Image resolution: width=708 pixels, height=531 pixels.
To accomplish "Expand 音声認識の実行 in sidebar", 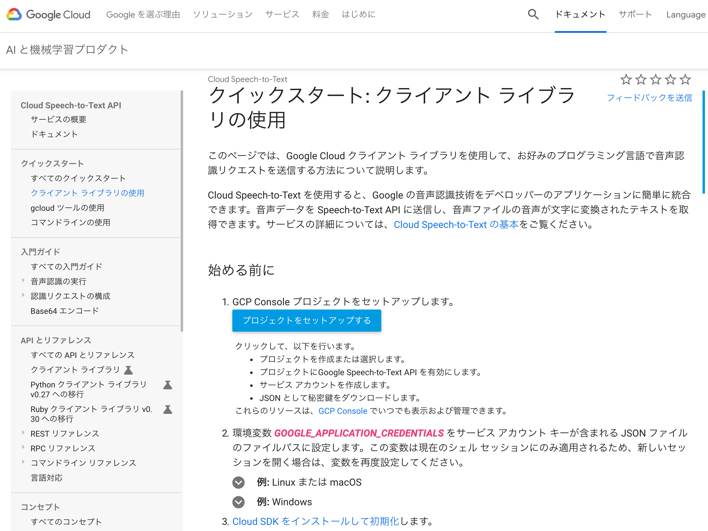I will (23, 281).
